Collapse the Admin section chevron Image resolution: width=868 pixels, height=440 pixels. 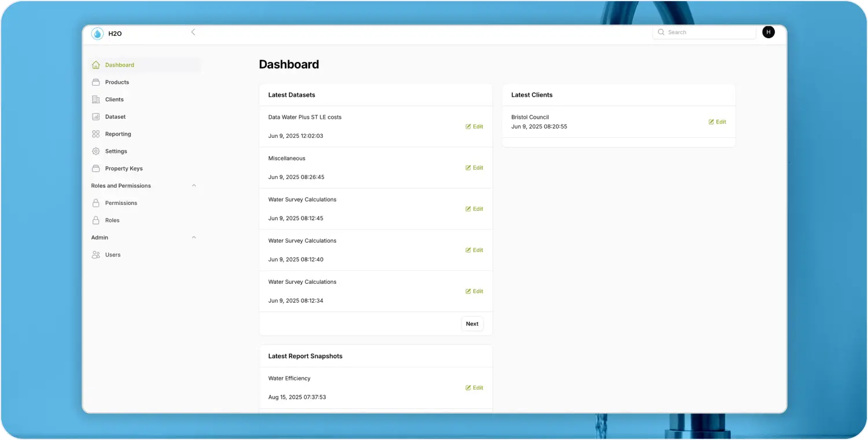(x=194, y=237)
